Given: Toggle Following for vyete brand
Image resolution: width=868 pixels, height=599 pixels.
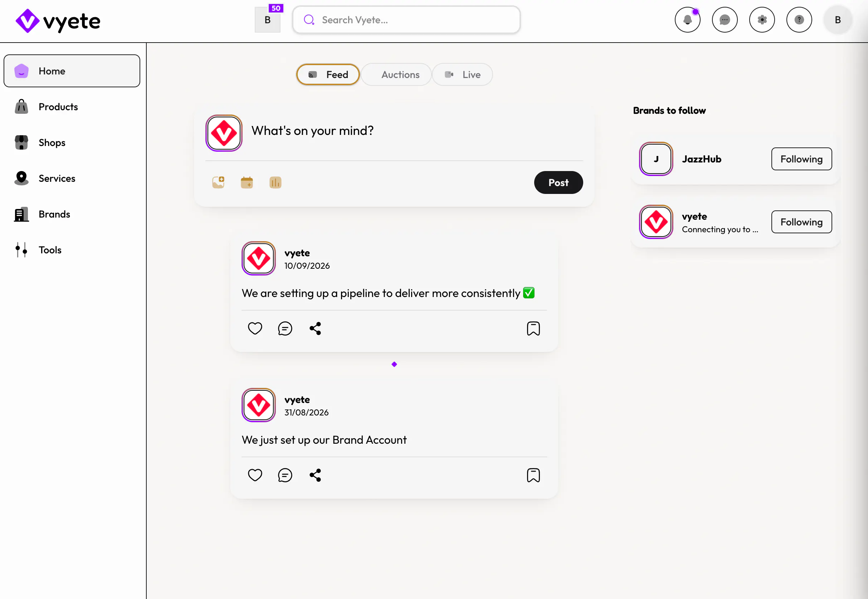Looking at the screenshot, I should click(801, 222).
